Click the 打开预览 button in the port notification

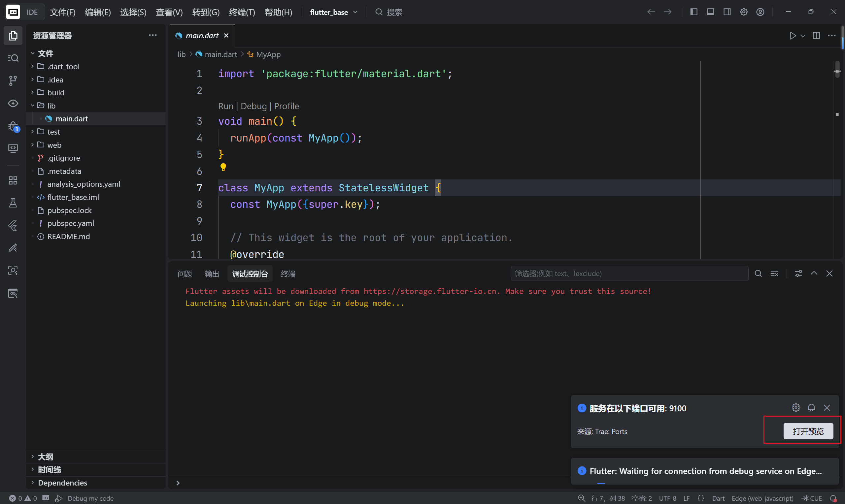pos(808,431)
